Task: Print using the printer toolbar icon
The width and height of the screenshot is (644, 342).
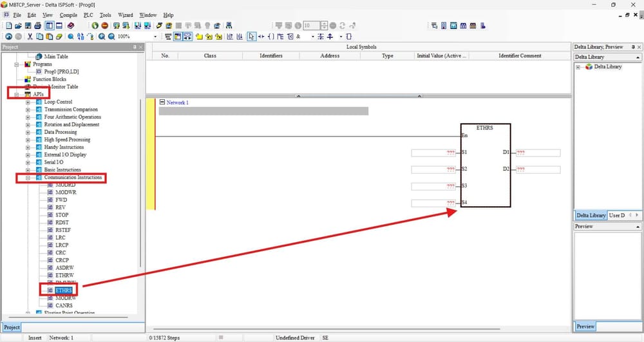Action: click(x=38, y=26)
